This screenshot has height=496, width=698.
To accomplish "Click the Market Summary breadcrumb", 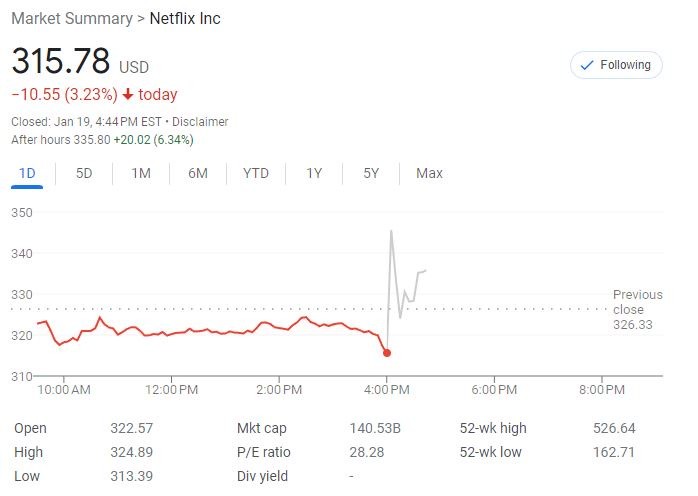I will pos(71,19).
